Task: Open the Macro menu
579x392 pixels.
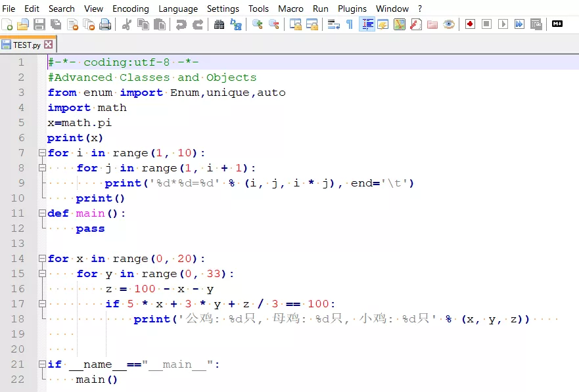Action: point(290,9)
